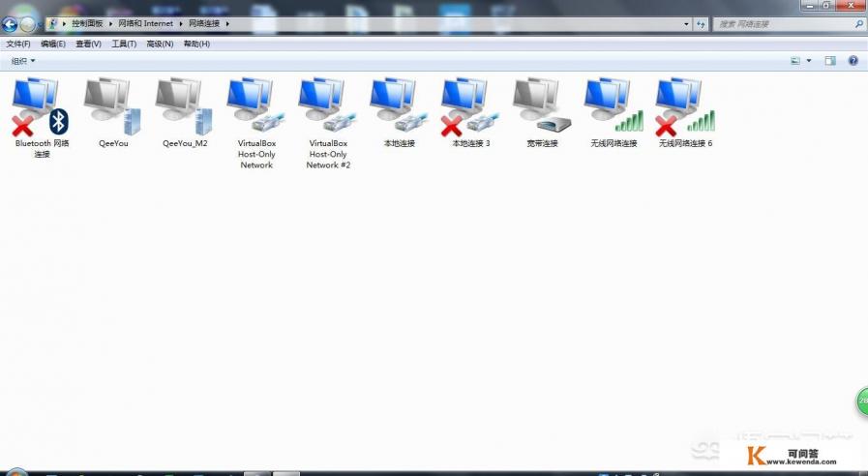
Task: Select VirtualBox Host-Only Network adapter
Action: tap(255, 108)
